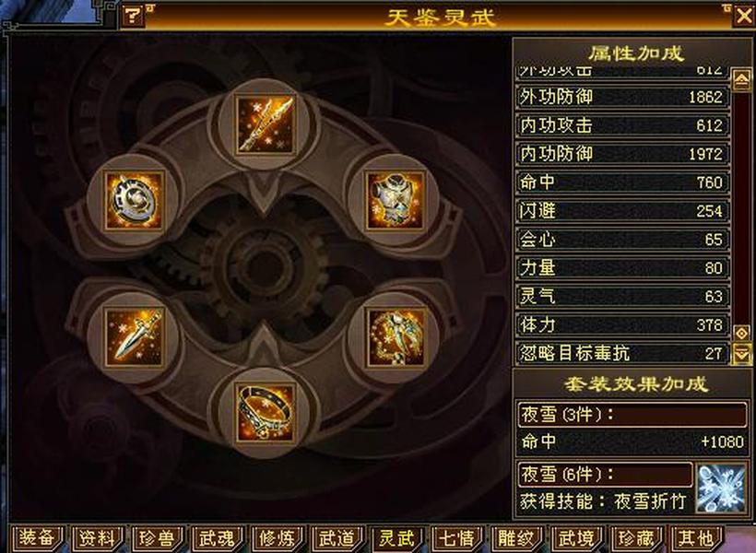Viewport: 756px width, 553px height.
Task: Open the 珍兽 tab
Action: click(157, 538)
